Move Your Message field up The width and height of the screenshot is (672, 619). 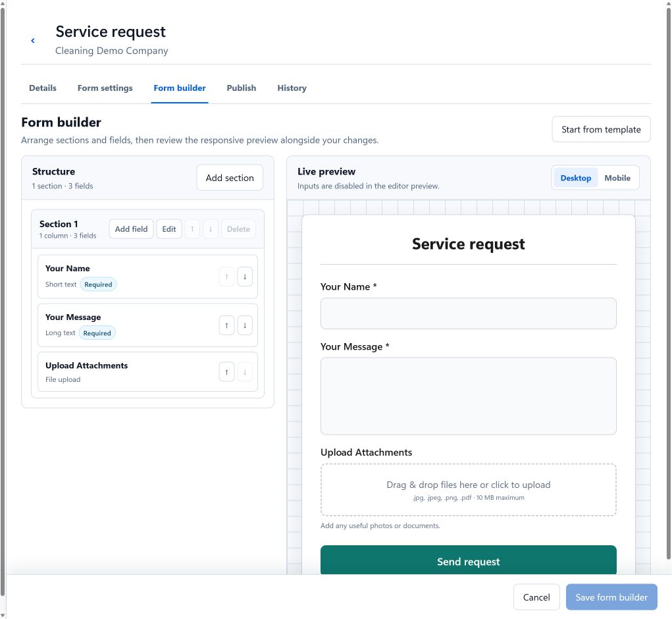226,325
